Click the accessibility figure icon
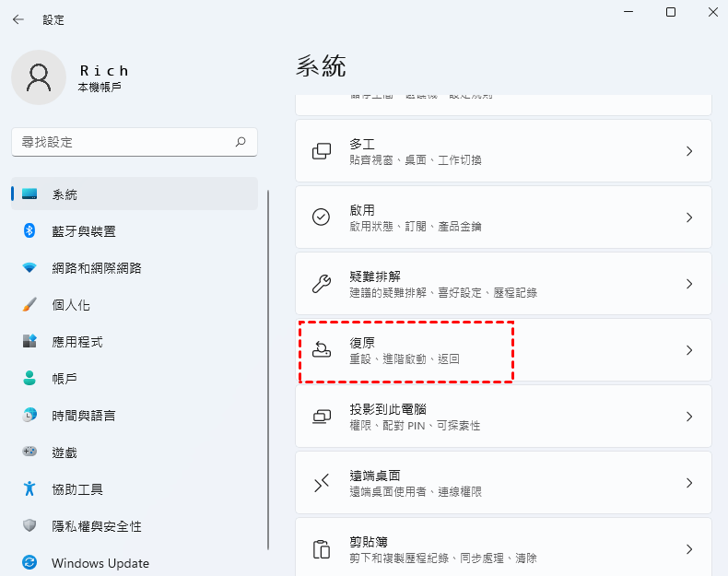728x576 pixels. (29, 489)
